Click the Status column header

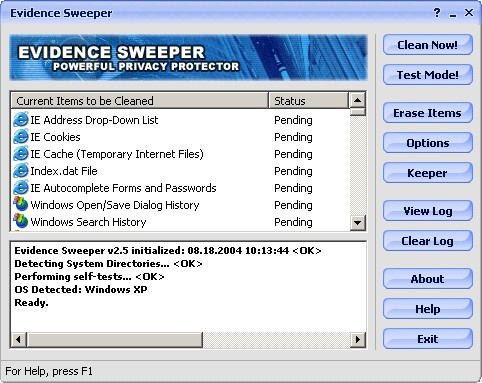pos(308,101)
